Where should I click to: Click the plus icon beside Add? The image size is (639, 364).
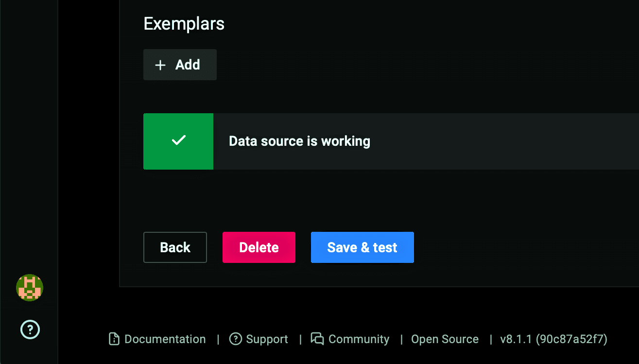[x=160, y=65]
